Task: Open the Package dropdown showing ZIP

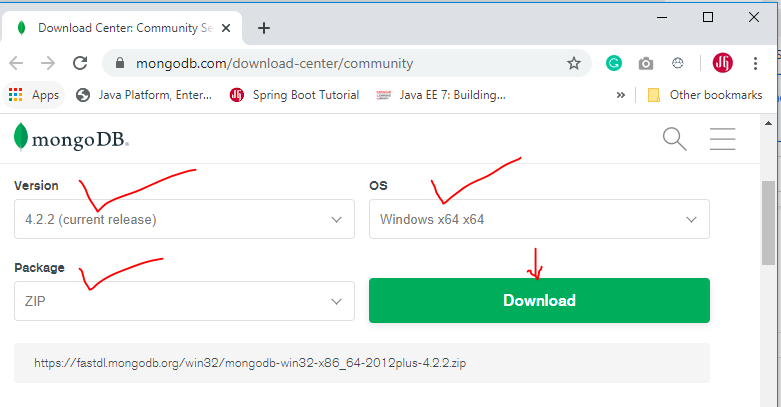Action: [x=184, y=301]
